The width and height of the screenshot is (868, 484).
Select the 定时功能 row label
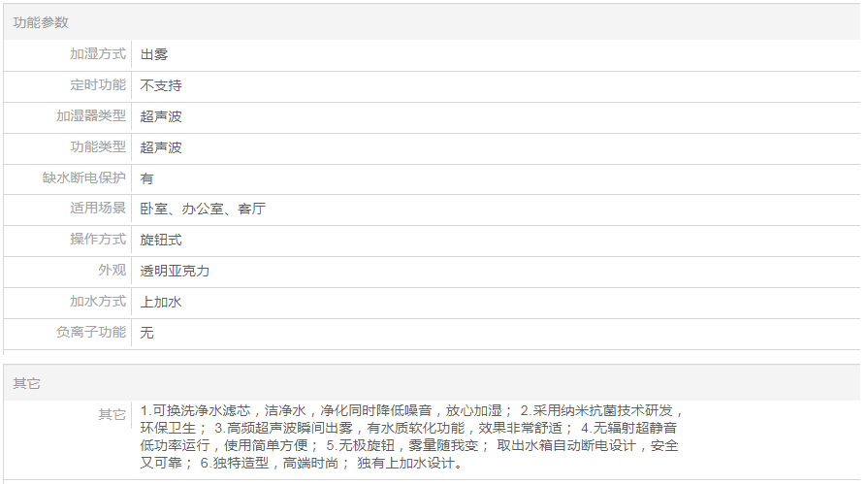tap(97, 85)
